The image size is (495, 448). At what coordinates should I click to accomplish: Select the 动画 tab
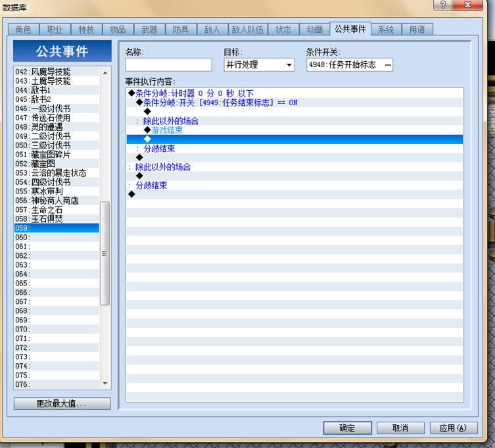tap(314, 30)
